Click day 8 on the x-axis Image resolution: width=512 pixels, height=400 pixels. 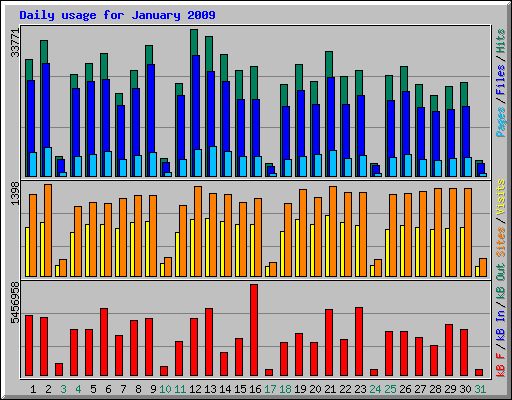click(x=138, y=389)
